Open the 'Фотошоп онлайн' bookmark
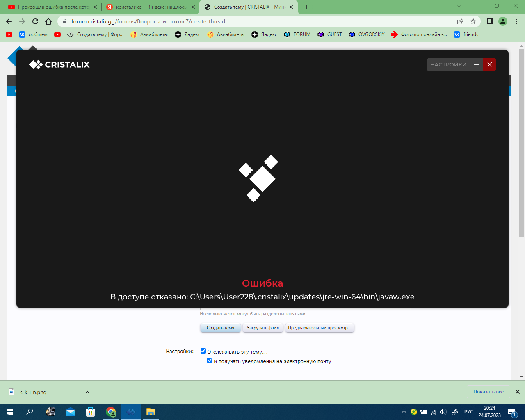525x420 pixels. click(x=419, y=34)
